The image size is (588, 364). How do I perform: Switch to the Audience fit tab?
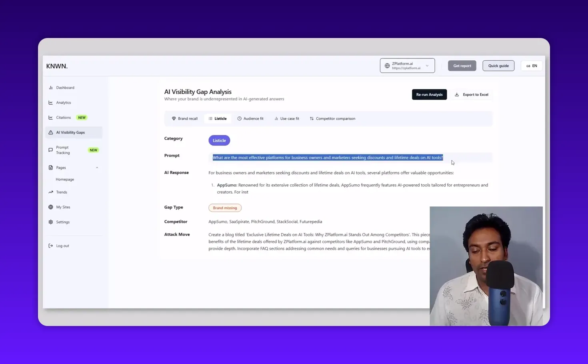pyautogui.click(x=250, y=118)
